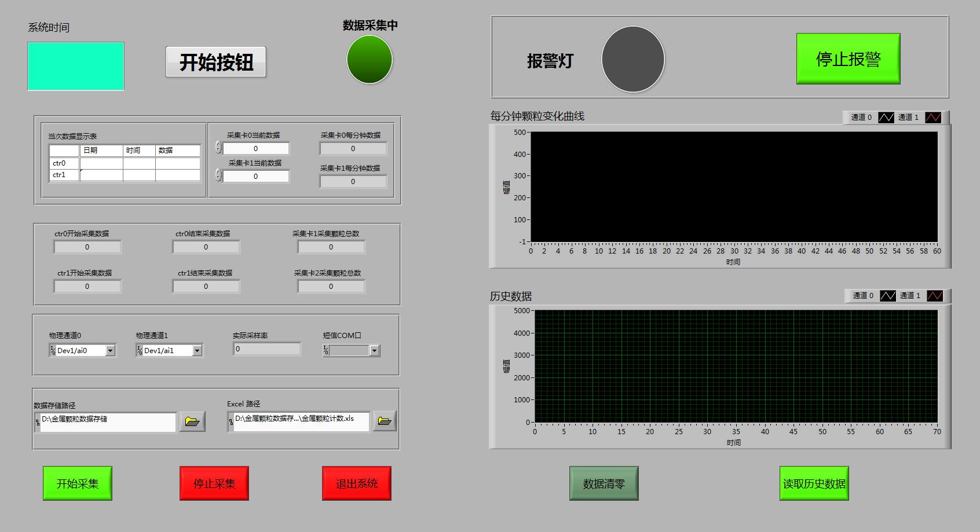
Task: Click the cyan 系统时间 display box
Action: click(x=76, y=66)
